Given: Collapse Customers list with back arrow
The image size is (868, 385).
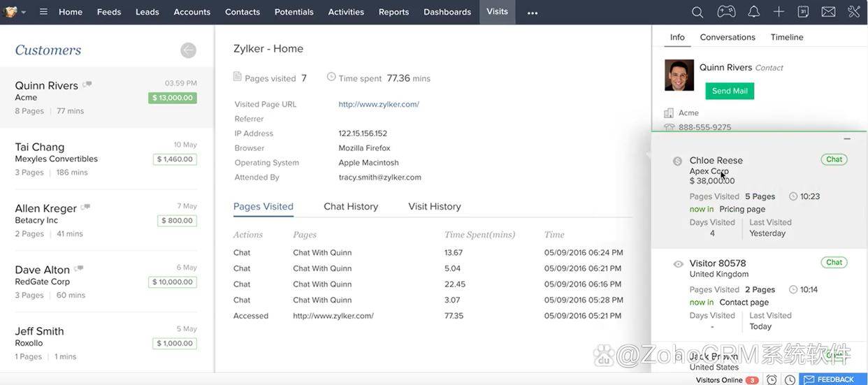Looking at the screenshot, I should (x=188, y=50).
